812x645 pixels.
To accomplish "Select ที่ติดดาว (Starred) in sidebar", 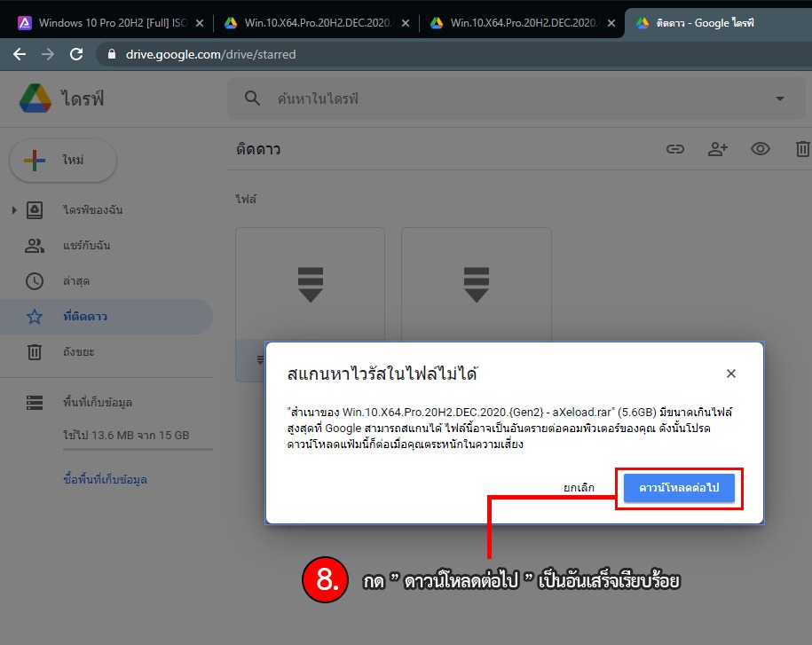I will (106, 316).
